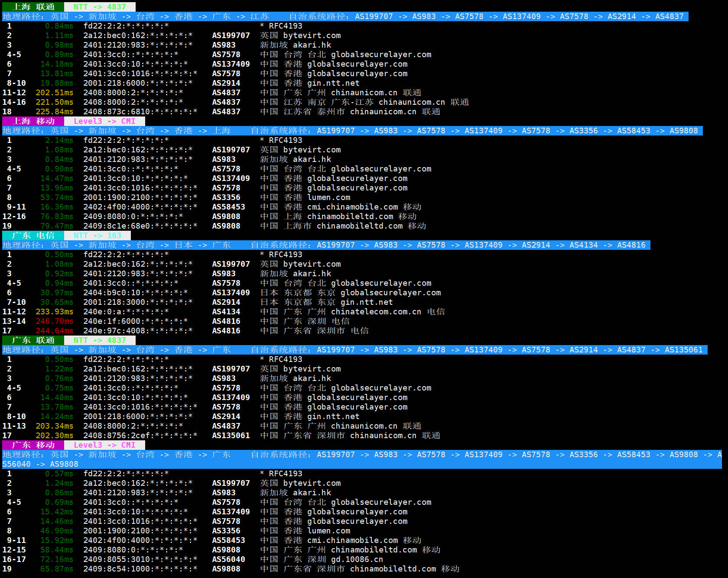
Task: Click AS135061 in the hop 17 row
Action: 231,436
